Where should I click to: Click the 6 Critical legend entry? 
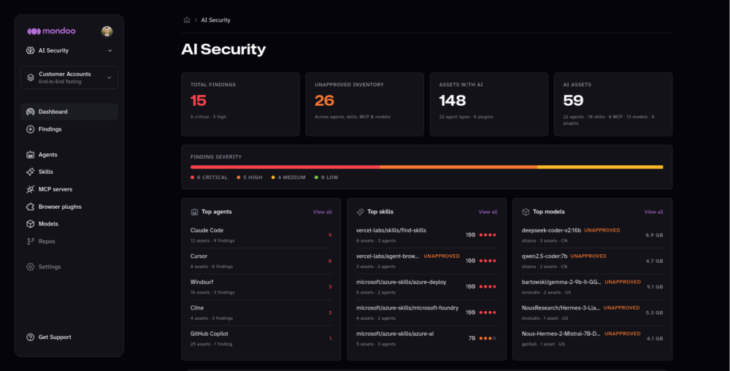(x=209, y=177)
